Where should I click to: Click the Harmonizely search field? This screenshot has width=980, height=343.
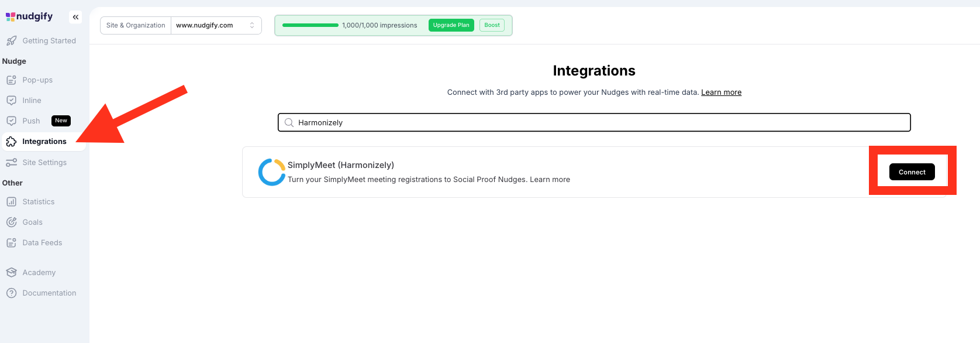[x=594, y=122]
